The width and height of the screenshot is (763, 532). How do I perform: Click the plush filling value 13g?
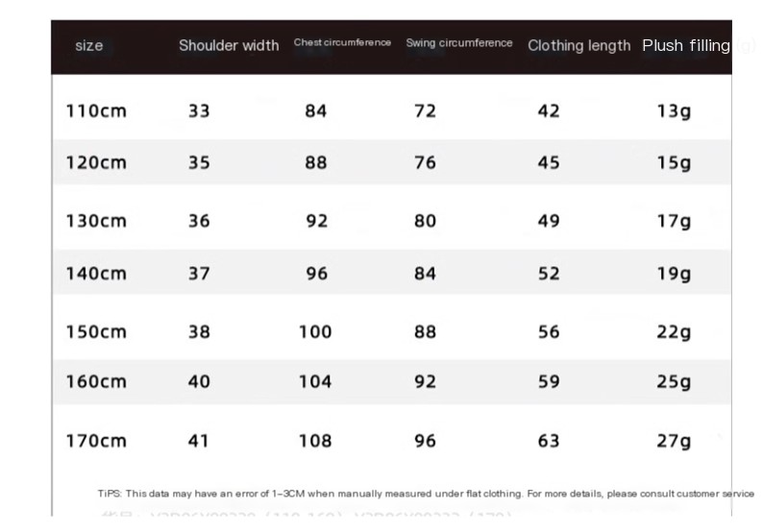[674, 110]
